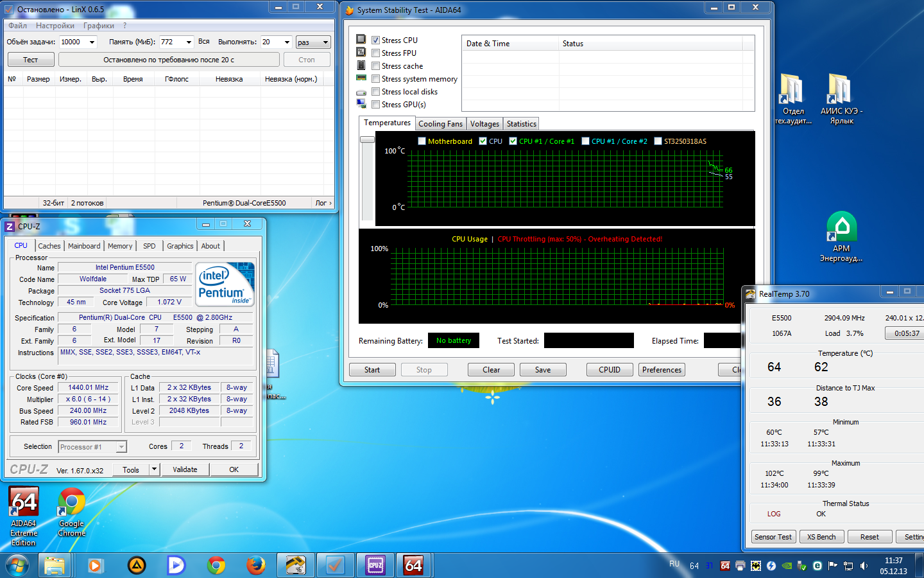924x578 pixels.
Task: Click the Date & Time column header
Action: [x=511, y=44]
